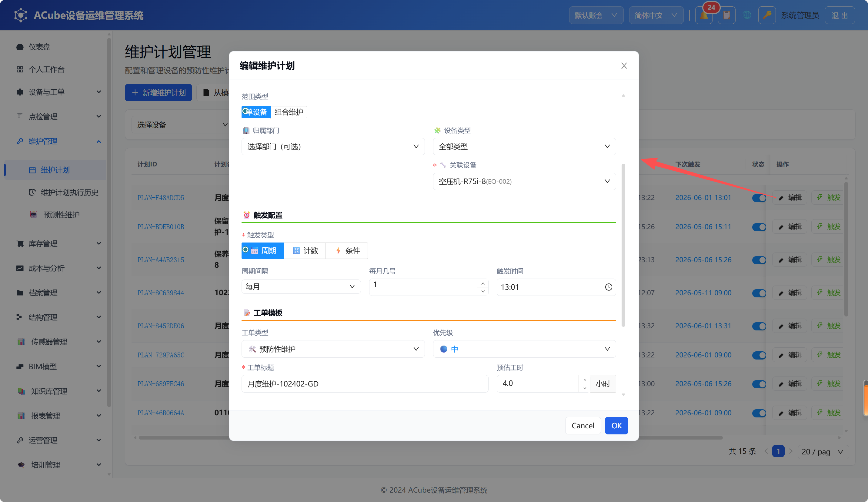868x502 pixels.
Task: Click the ACube logo icon
Action: (21, 15)
